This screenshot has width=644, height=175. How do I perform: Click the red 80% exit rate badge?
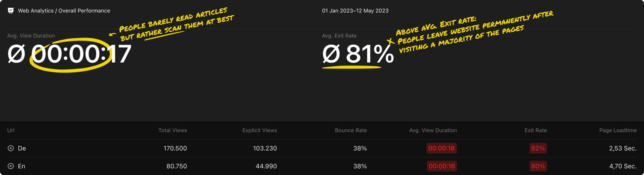tap(538, 166)
